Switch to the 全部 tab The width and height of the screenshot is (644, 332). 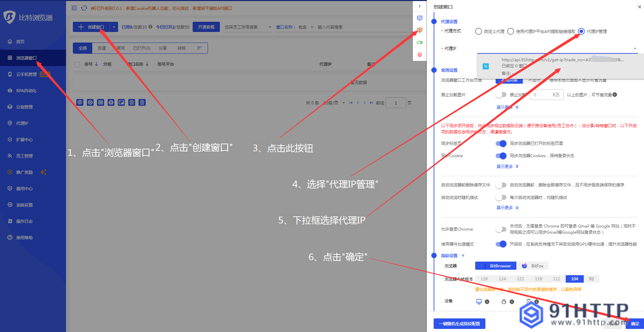pos(83,48)
